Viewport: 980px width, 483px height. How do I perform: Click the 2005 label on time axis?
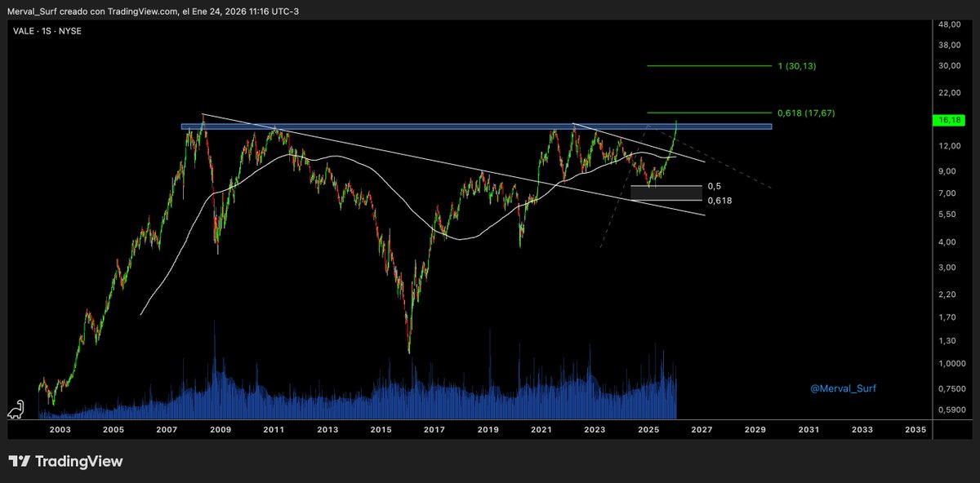point(113,429)
